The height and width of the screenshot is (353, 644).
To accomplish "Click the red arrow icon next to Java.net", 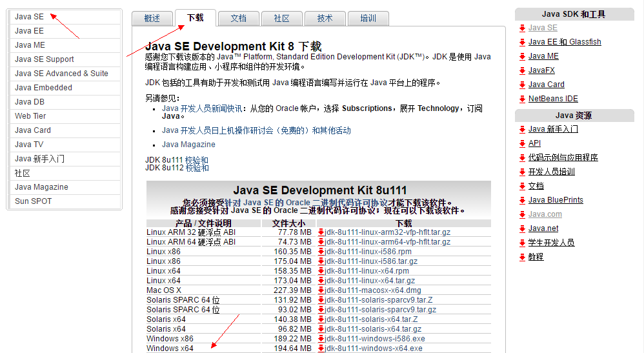I will click(x=522, y=228).
